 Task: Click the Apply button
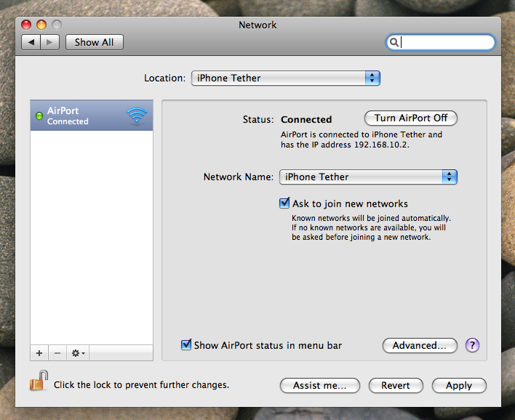pyautogui.click(x=459, y=386)
